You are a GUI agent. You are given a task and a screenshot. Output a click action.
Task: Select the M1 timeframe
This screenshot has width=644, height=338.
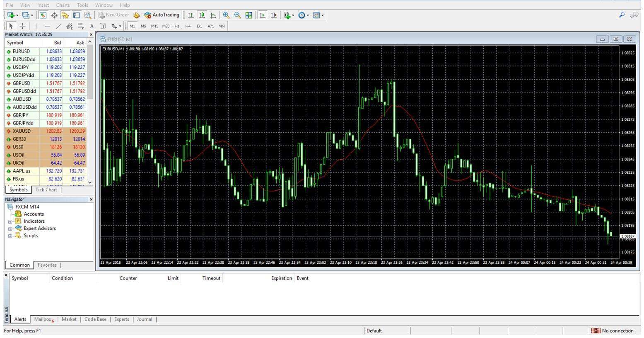[132, 26]
